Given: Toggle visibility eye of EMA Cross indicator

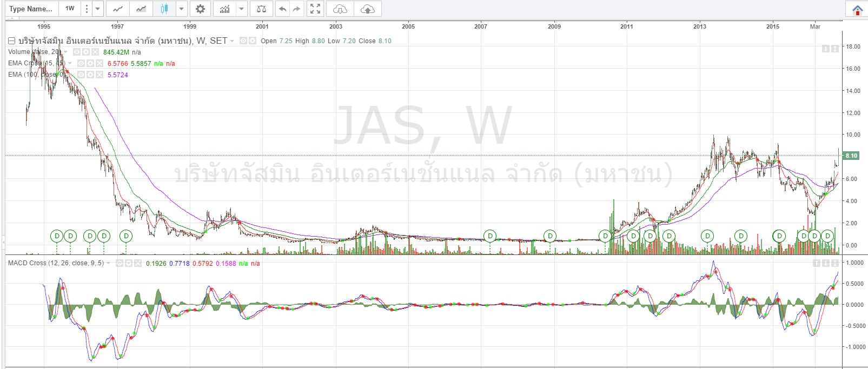Looking at the screenshot, I should (x=81, y=63).
